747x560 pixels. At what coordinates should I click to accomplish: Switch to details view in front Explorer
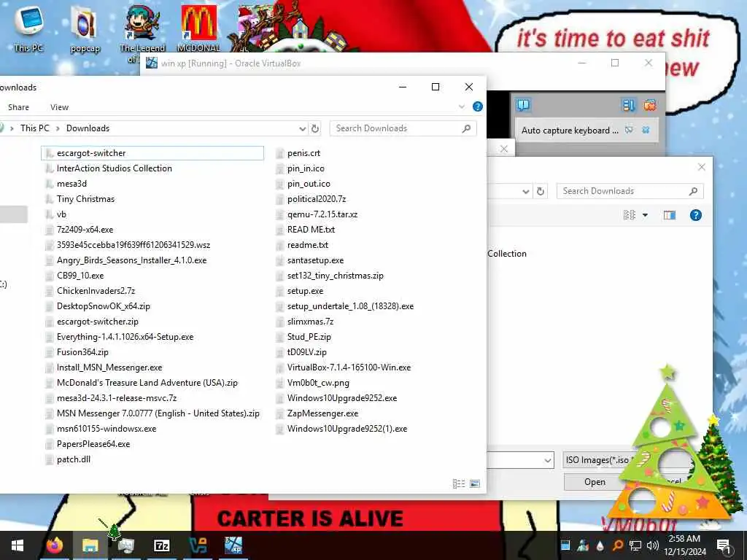(x=458, y=484)
